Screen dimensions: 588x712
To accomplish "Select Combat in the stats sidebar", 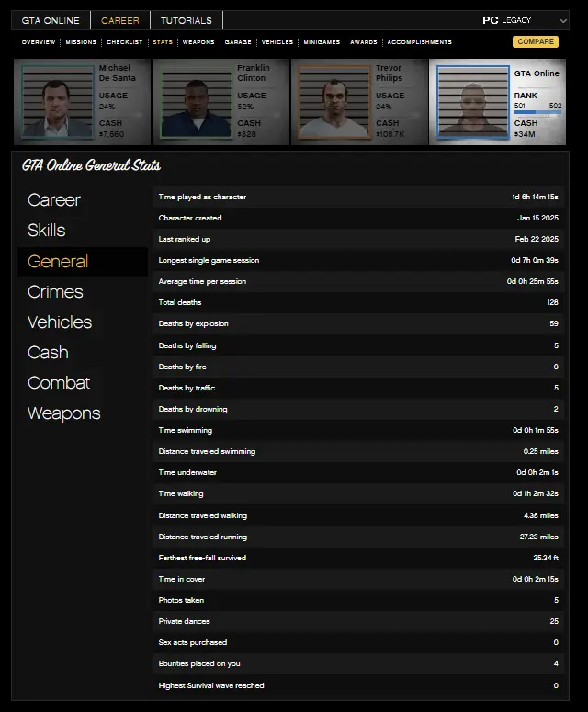I will [59, 383].
